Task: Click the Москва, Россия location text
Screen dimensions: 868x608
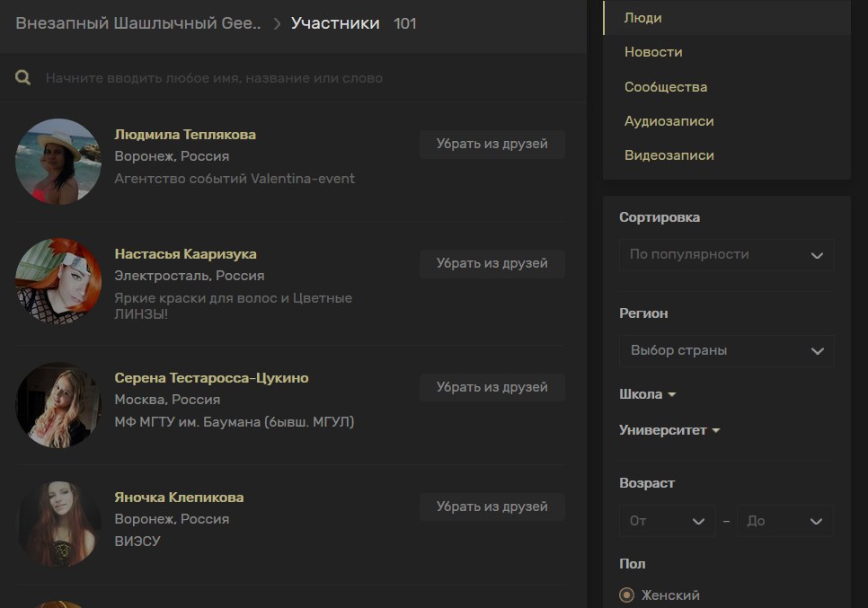Action: click(167, 400)
